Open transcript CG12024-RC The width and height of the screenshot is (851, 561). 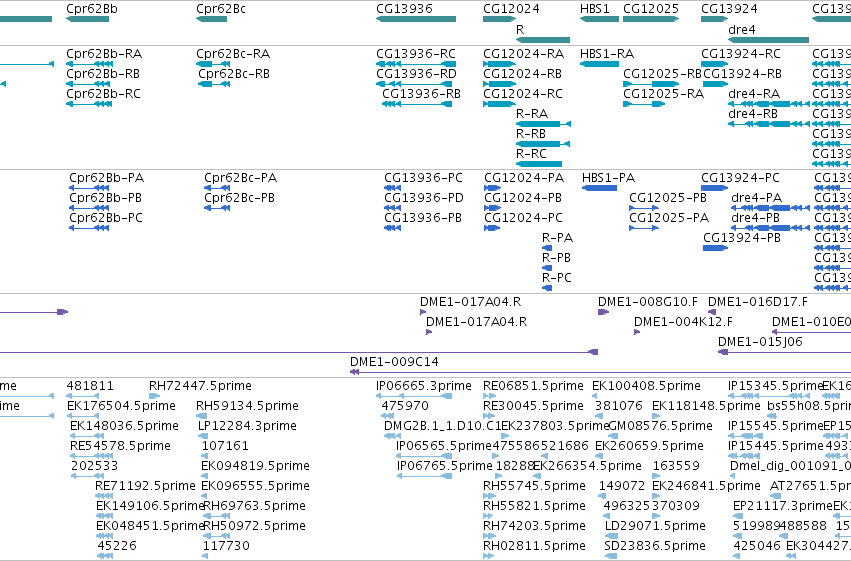(523, 94)
